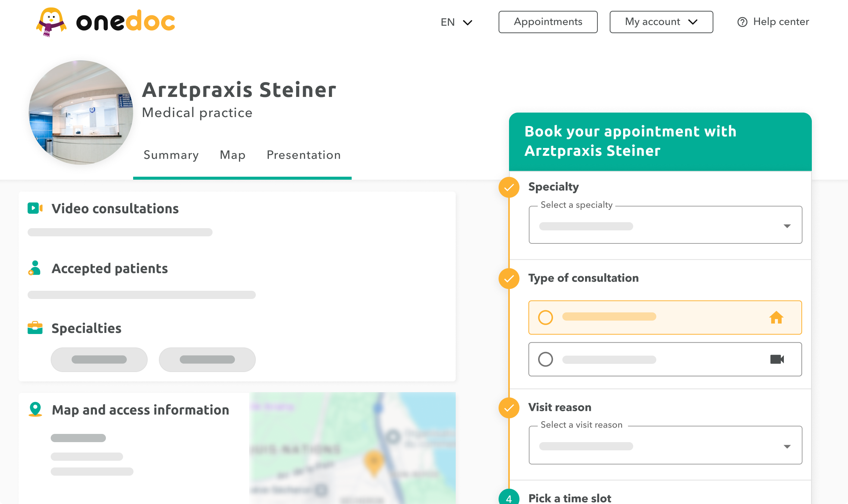The image size is (848, 504).
Task: Click the Specialty step checkmark circle
Action: pos(509,188)
